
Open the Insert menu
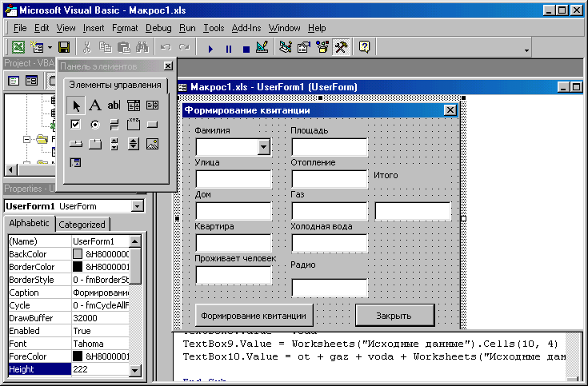(x=94, y=28)
